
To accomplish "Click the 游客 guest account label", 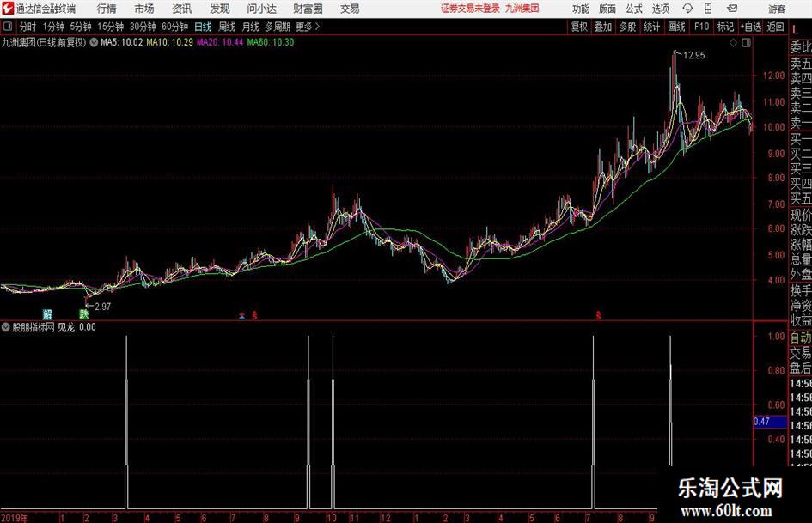I will 777,9.
